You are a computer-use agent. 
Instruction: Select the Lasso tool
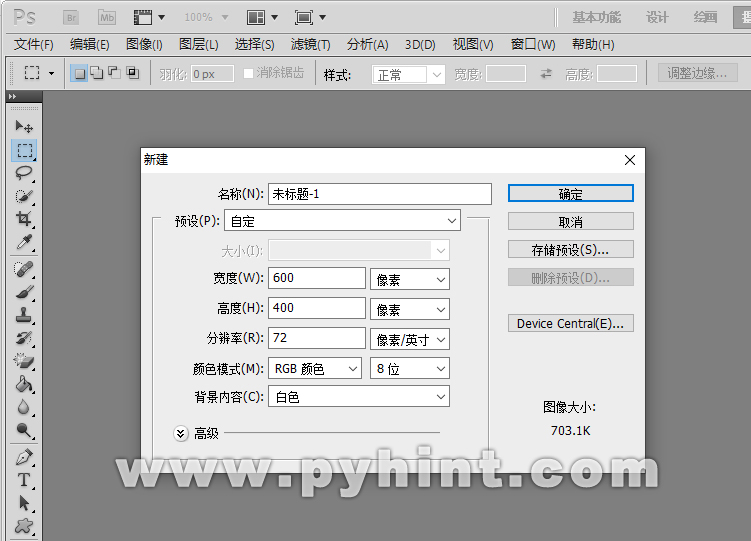pos(24,173)
